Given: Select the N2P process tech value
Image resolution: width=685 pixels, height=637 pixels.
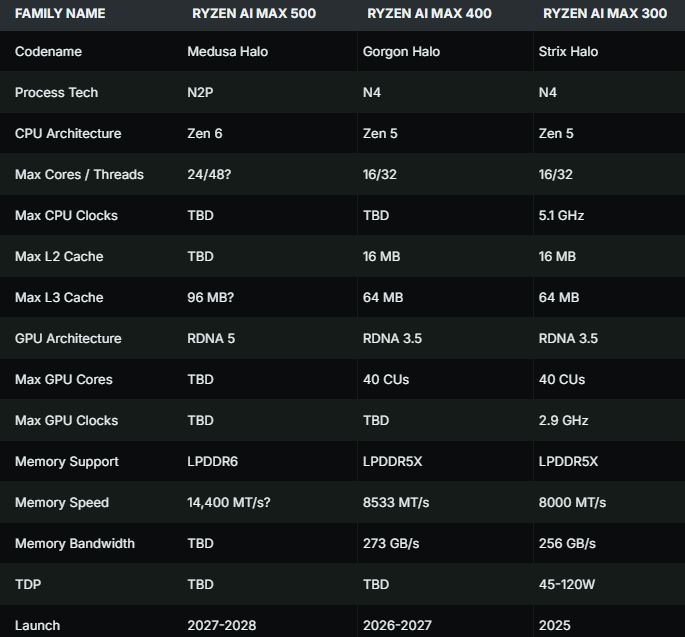Looking at the screenshot, I should click(x=201, y=93).
